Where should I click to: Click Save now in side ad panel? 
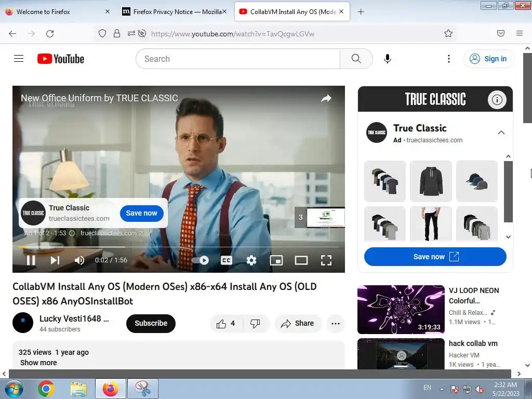435,257
